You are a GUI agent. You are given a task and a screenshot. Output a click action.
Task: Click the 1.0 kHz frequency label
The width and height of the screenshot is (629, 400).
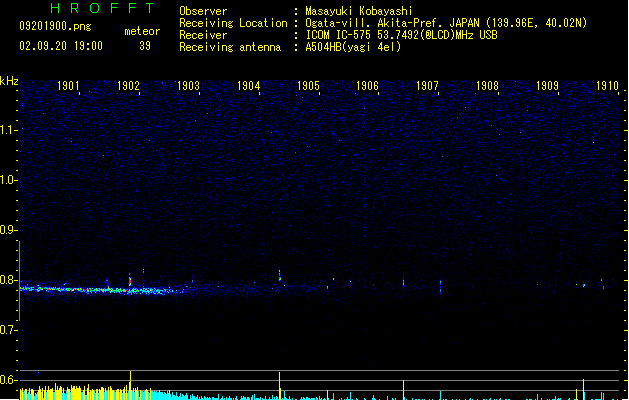pos(8,180)
